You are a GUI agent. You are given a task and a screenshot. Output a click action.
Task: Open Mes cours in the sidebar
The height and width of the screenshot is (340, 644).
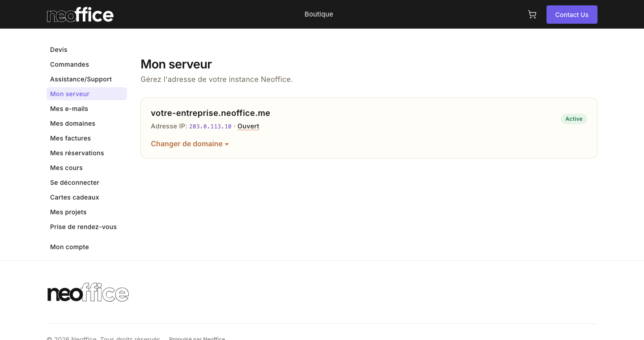(87, 168)
